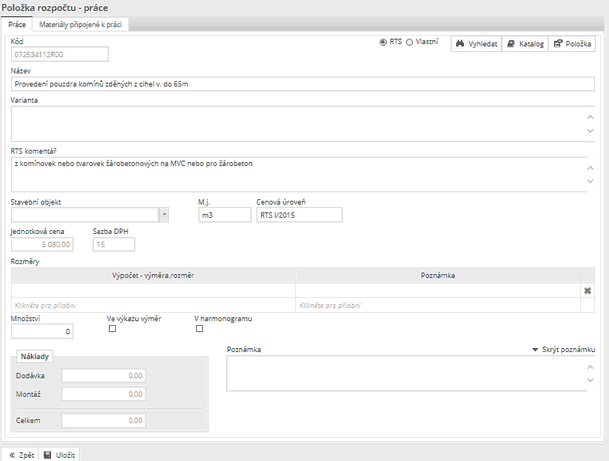Open Materiály připojené k práci tab
Image resolution: width=609 pixels, height=461 pixels.
(80, 24)
